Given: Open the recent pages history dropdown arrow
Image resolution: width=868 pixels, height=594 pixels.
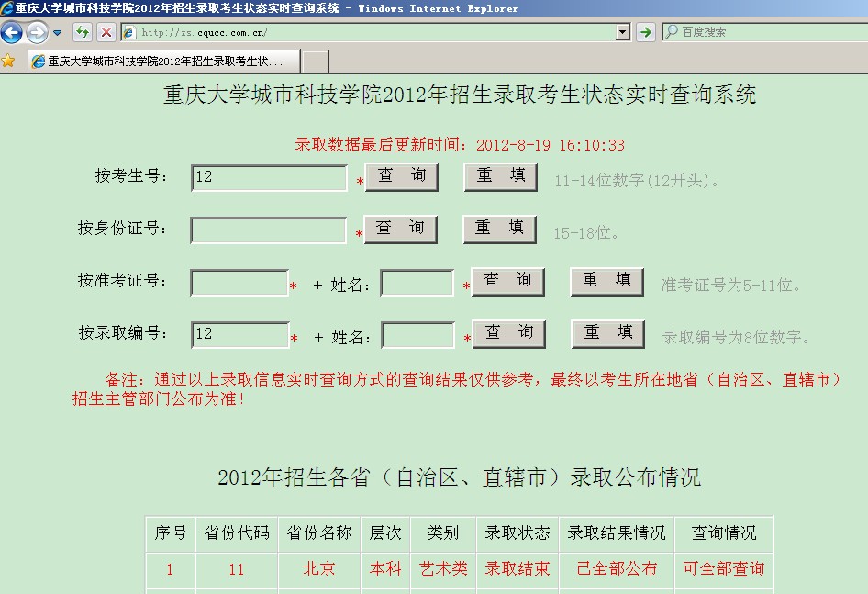Looking at the screenshot, I should pos(57,34).
